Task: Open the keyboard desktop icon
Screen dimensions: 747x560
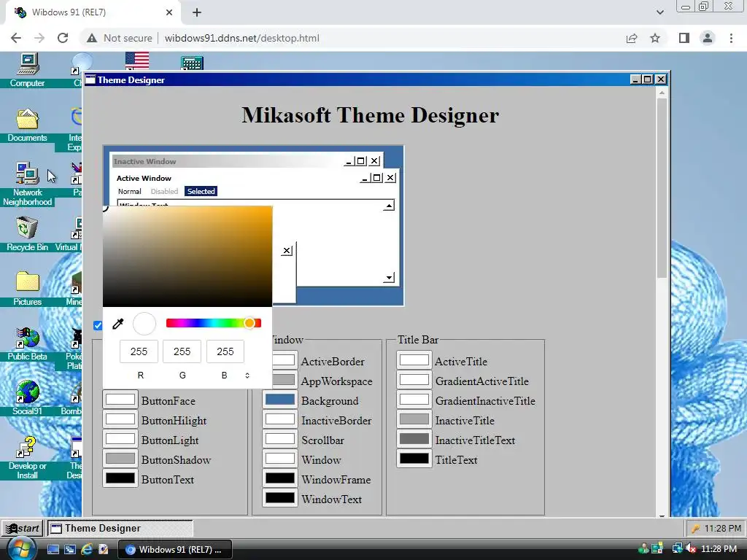Action: coord(192,63)
